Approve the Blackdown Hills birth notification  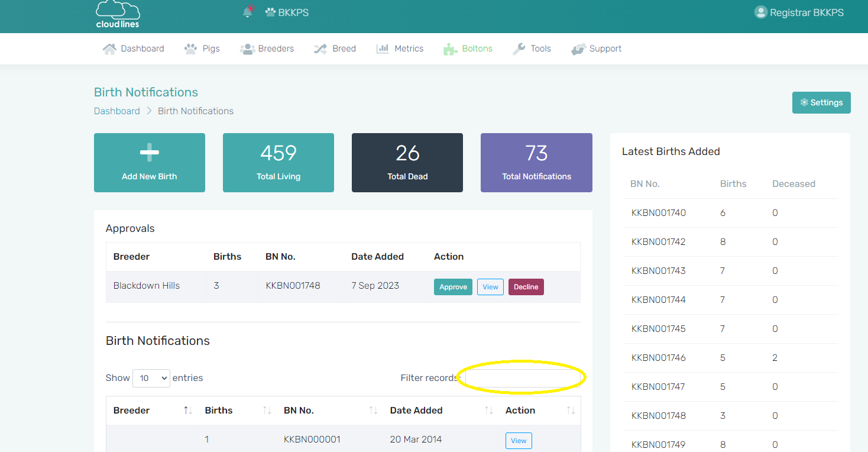pos(453,287)
